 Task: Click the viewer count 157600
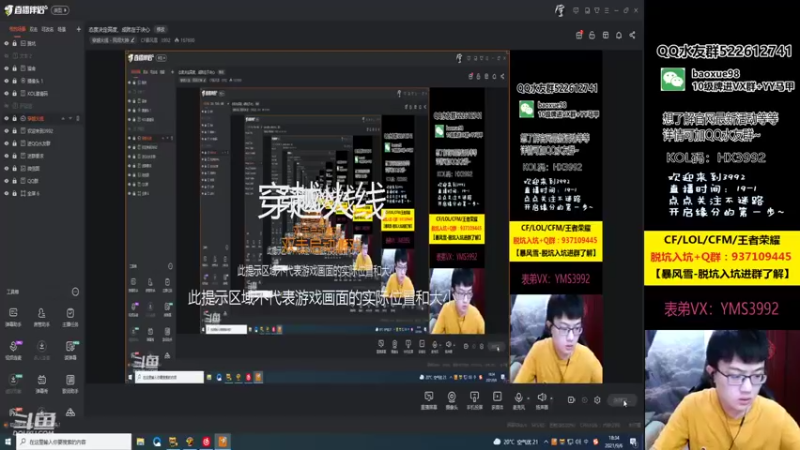184,40
